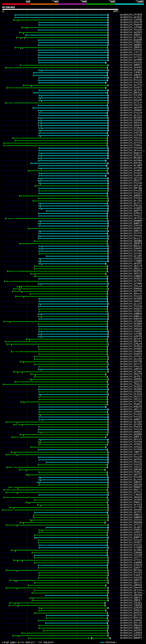
Task: Select hit label UniRef100_P00240
Action: [x=131, y=30]
